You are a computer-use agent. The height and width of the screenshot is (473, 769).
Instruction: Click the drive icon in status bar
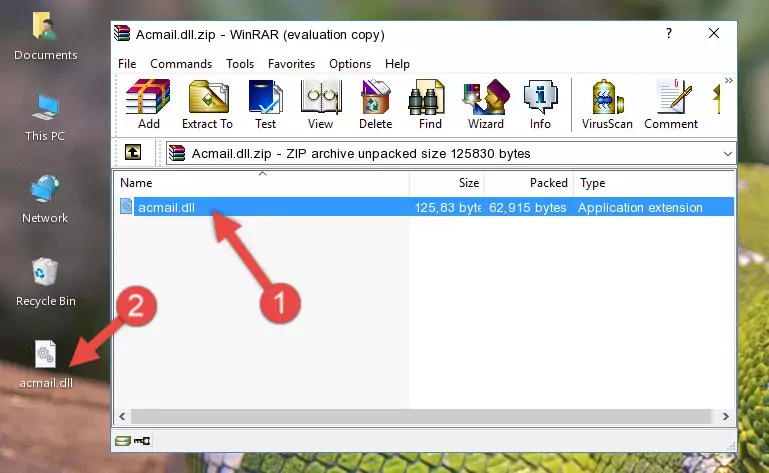pyautogui.click(x=123, y=441)
